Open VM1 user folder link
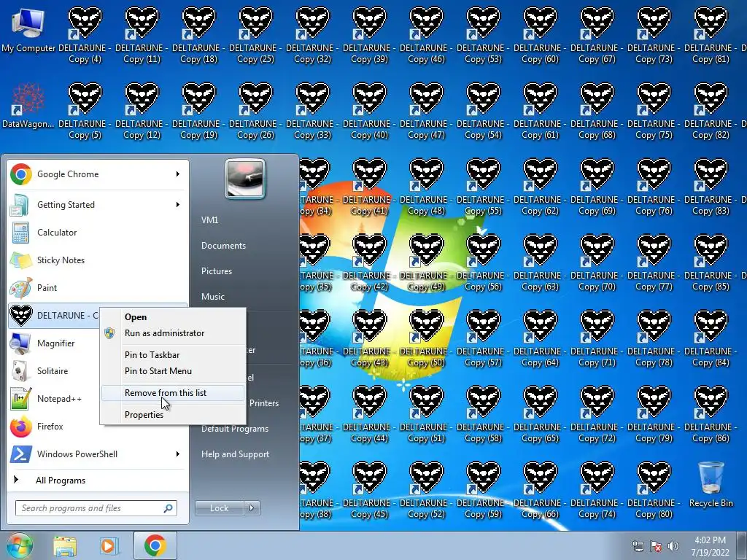Viewport: 747px width, 560px height. point(209,220)
